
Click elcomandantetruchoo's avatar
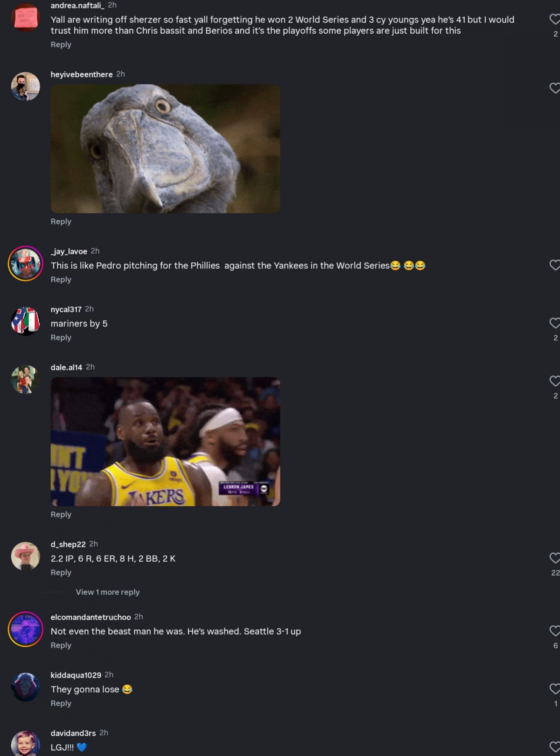pyautogui.click(x=25, y=629)
